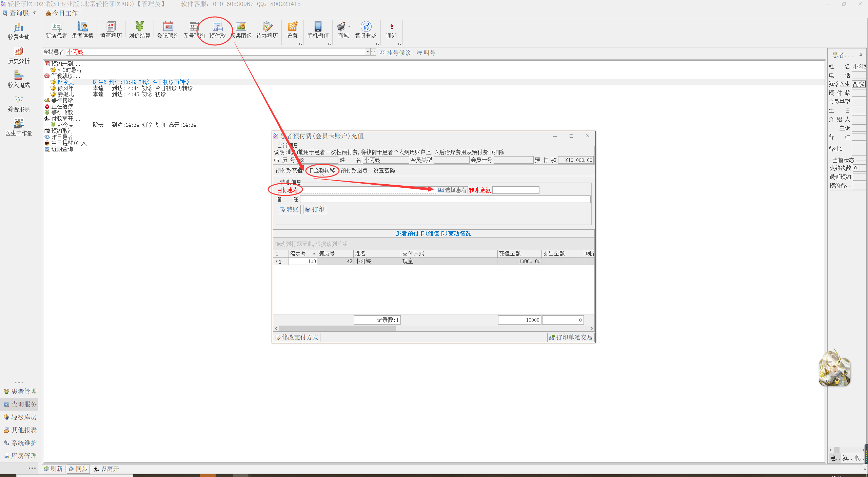Image resolution: width=868 pixels, height=477 pixels.
Task: Click the 登记预约 calendar icon
Action: point(168,30)
